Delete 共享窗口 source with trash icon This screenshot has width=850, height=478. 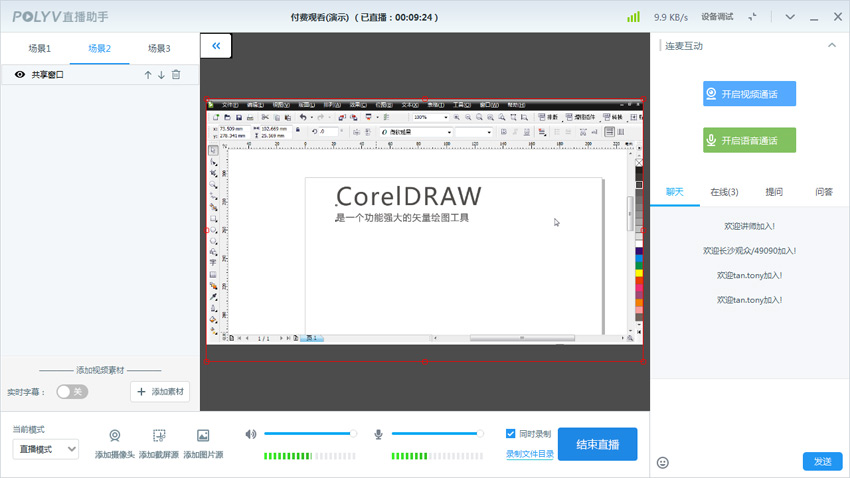point(177,75)
